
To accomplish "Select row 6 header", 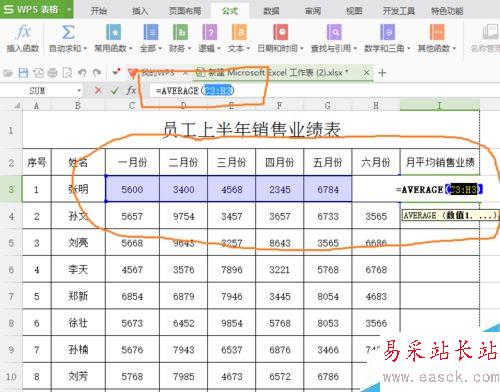I will (11, 269).
